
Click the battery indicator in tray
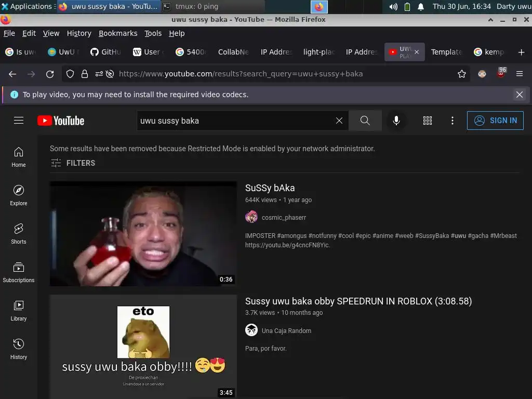point(407,6)
